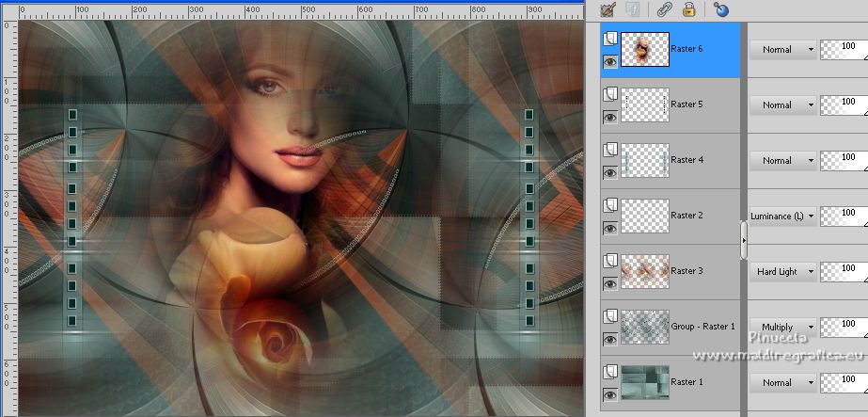868x417 pixels.
Task: Click the Raster 6 opacity slider
Action: pos(844,49)
